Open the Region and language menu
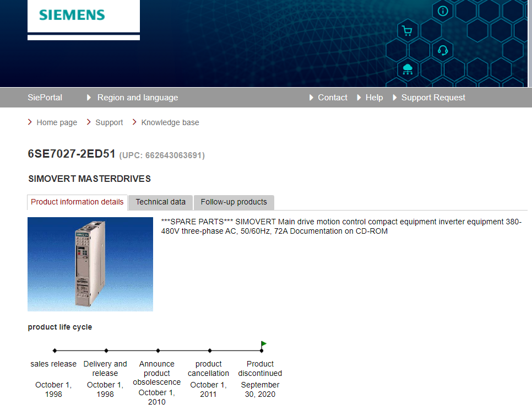The width and height of the screenshot is (532, 420). 137,98
